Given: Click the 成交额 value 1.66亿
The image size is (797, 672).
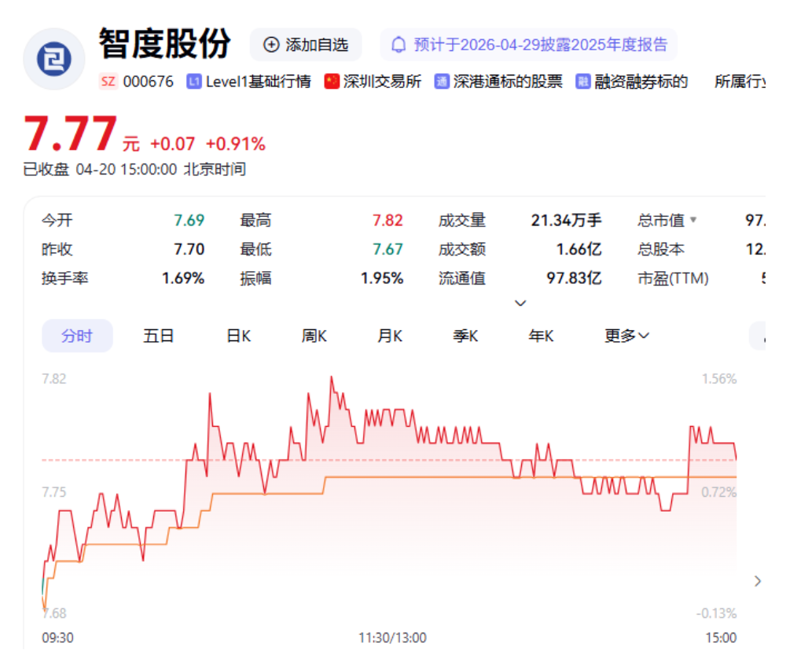Looking at the screenshot, I should click(x=579, y=249).
